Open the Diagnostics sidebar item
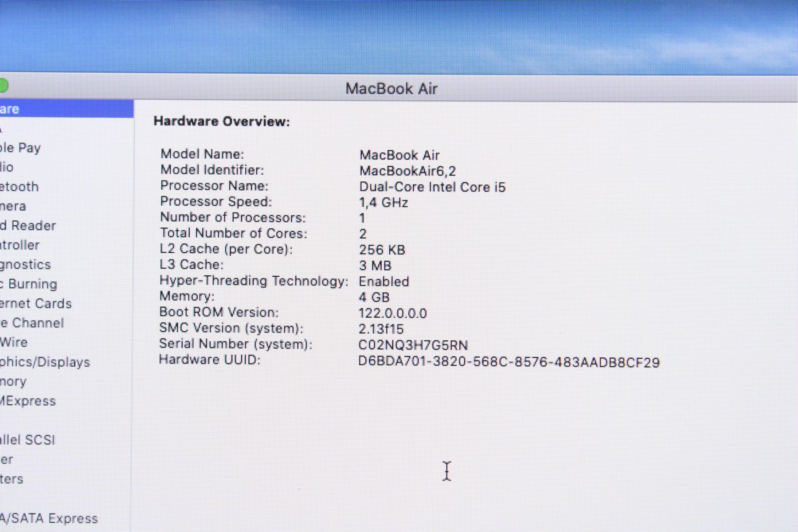This screenshot has width=798, height=532. click(x=25, y=265)
